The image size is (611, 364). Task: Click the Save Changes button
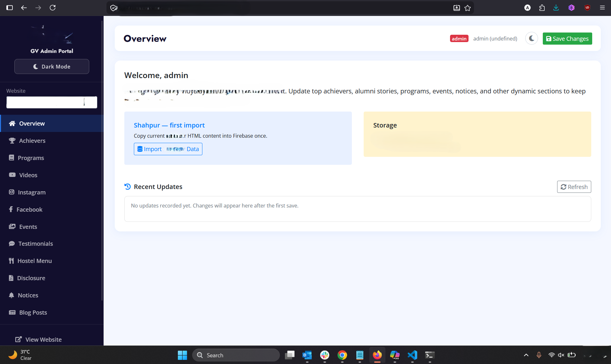pyautogui.click(x=567, y=39)
